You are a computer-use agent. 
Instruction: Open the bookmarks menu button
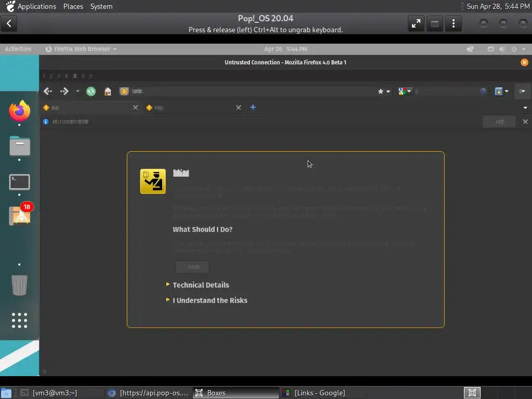(501, 91)
